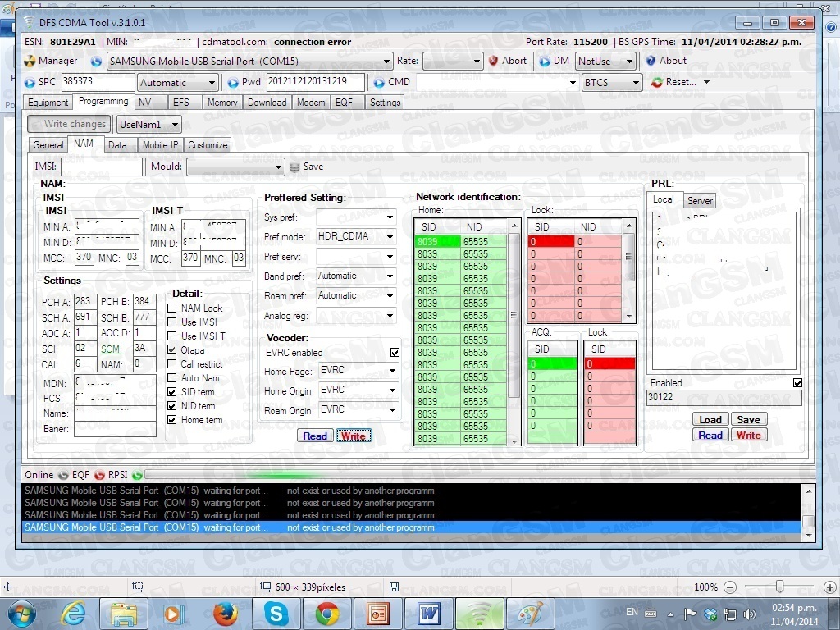The image size is (840, 630).
Task: Uncheck the Otapa checkbox
Action: click(x=172, y=349)
